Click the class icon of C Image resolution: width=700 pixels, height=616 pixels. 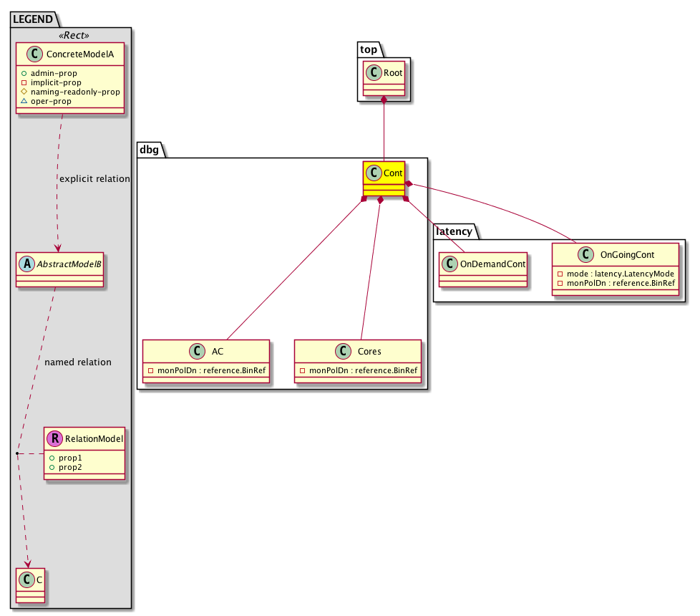tap(25, 578)
